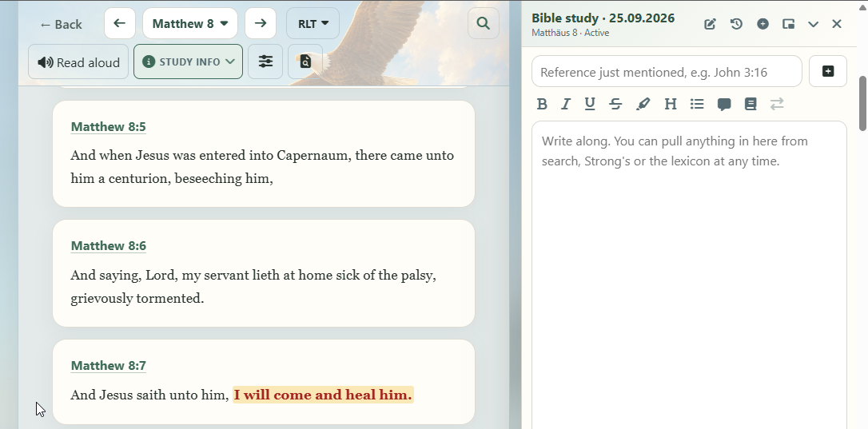868x429 pixels.
Task: Open the RLT translation dropdown
Action: [x=313, y=23]
